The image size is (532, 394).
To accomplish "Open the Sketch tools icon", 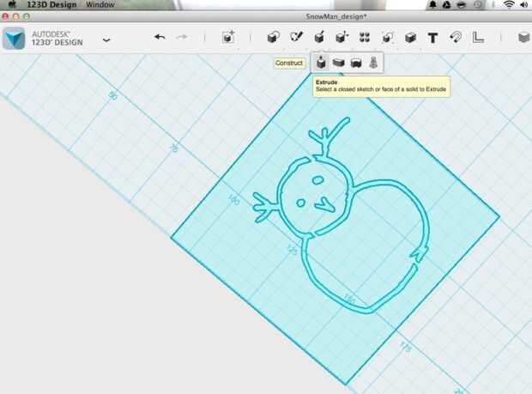I will pyautogui.click(x=296, y=37).
